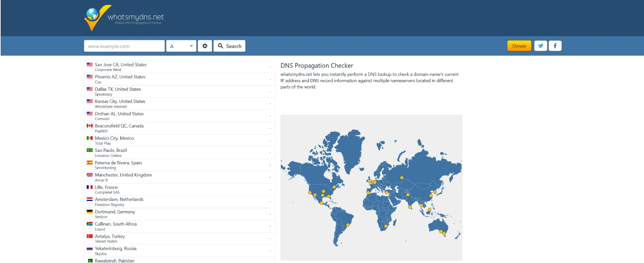Image resolution: width=644 pixels, height=263 pixels.
Task: Open the A record type dropdown
Action: pos(181,46)
